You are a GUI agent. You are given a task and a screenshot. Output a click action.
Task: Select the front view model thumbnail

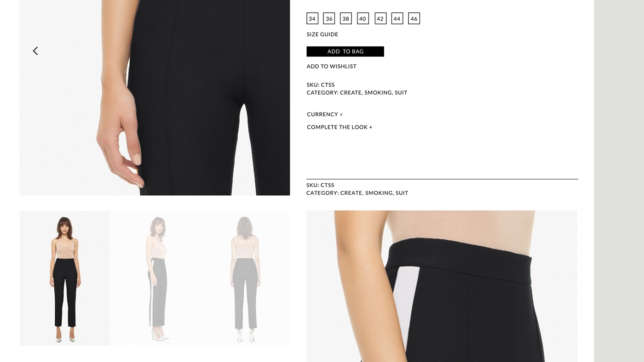click(65, 278)
